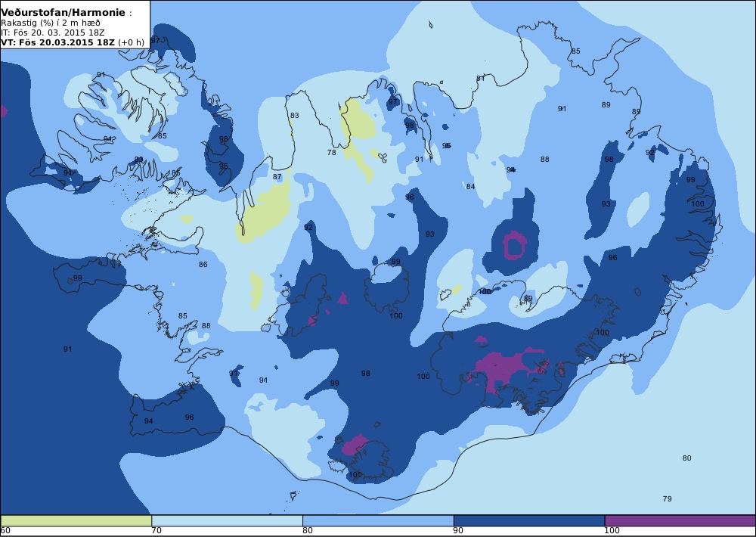This screenshot has height=537, width=756.
Task: Click the purple above-100 legend band
Action: (680, 520)
